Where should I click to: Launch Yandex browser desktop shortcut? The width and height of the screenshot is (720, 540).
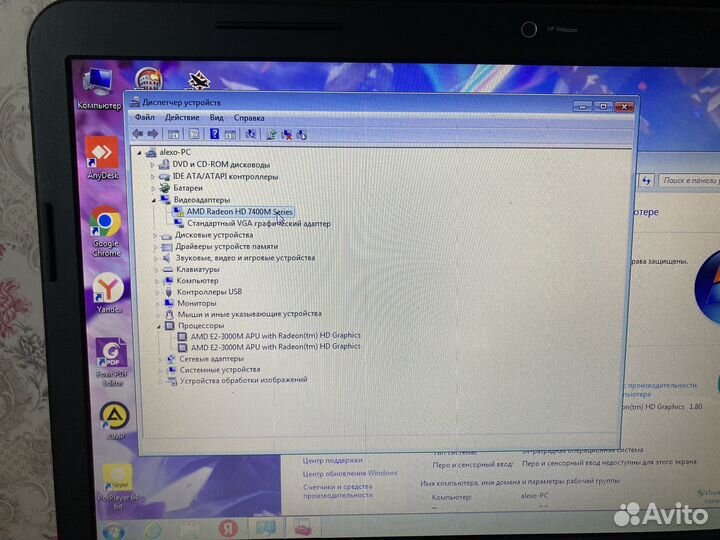click(109, 293)
